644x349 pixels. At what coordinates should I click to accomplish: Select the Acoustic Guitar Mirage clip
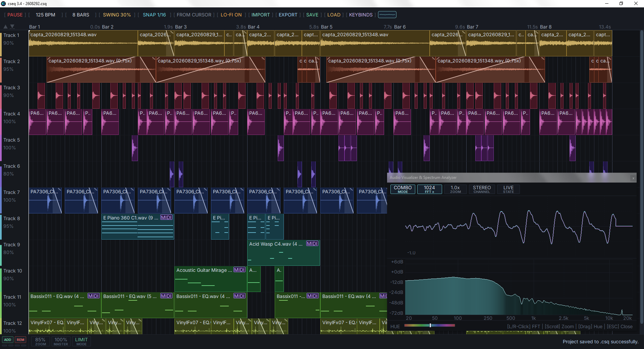coord(211,279)
